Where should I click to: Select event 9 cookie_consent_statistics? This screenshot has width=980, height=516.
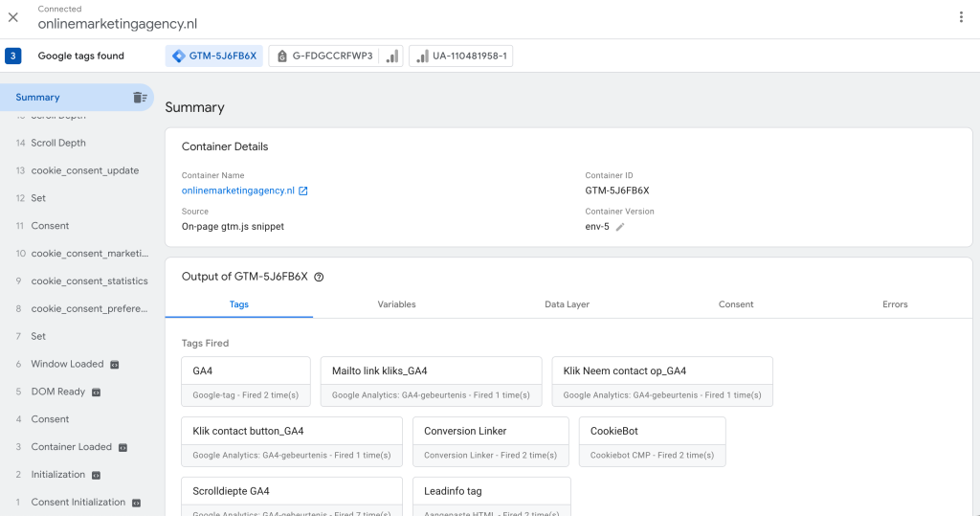point(77,280)
